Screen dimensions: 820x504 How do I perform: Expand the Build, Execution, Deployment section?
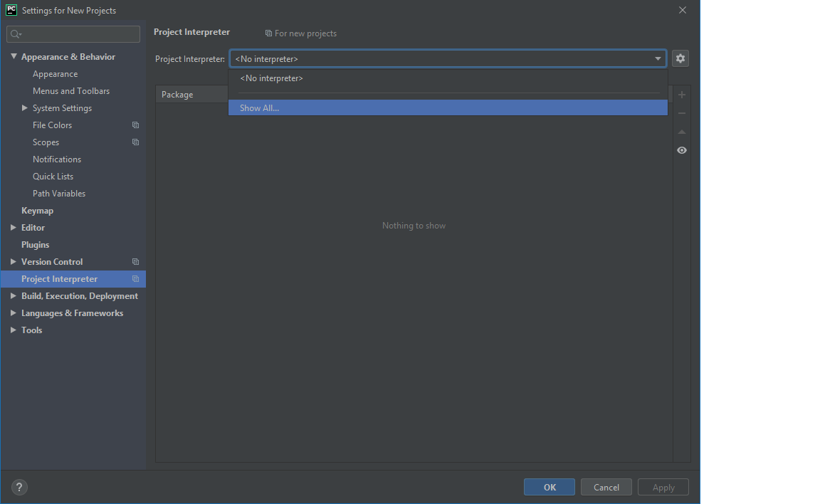click(x=12, y=295)
